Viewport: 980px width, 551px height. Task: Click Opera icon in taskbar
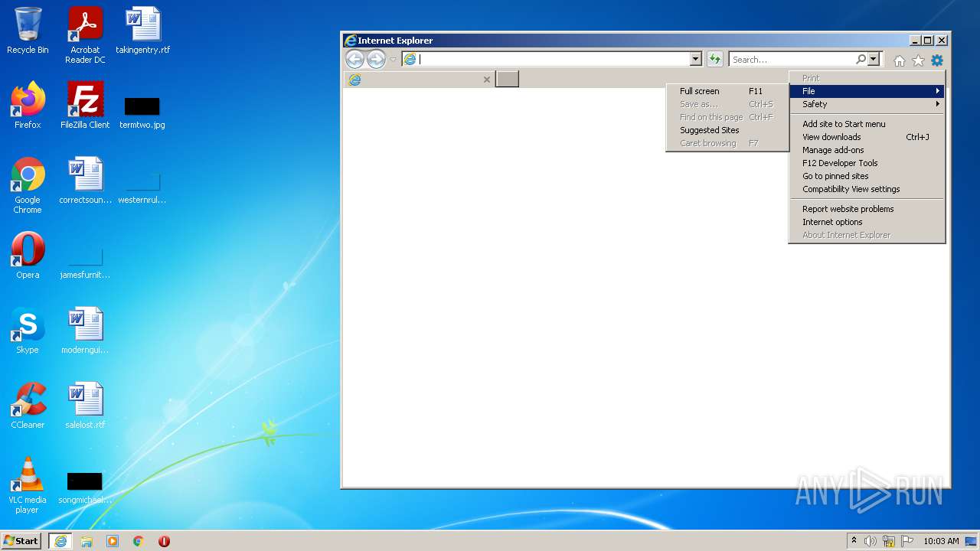pyautogui.click(x=164, y=541)
